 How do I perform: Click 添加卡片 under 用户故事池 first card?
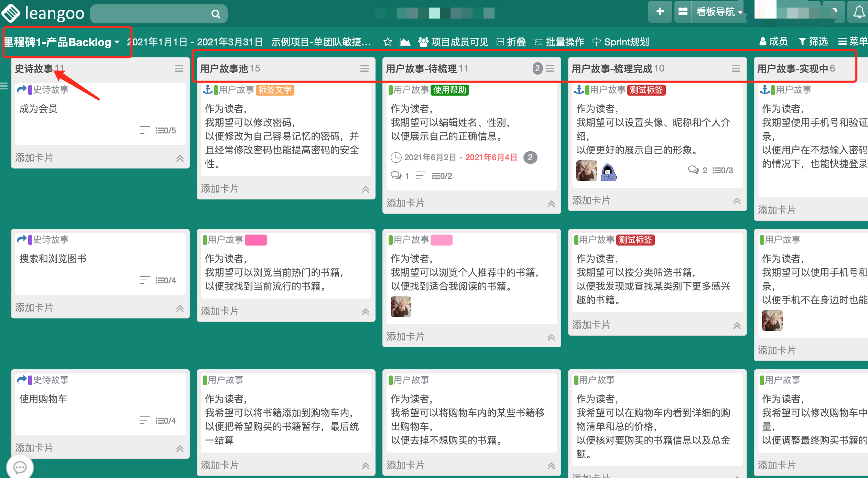click(220, 189)
